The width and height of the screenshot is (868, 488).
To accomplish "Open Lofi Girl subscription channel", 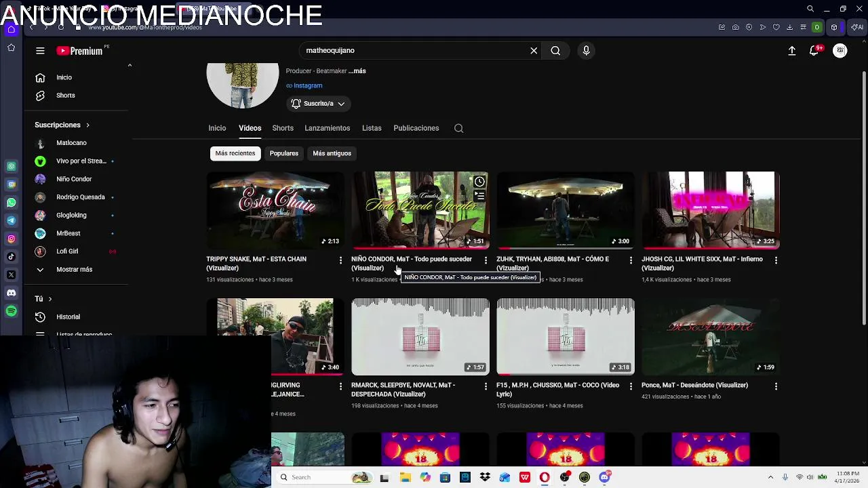I will click(x=66, y=251).
